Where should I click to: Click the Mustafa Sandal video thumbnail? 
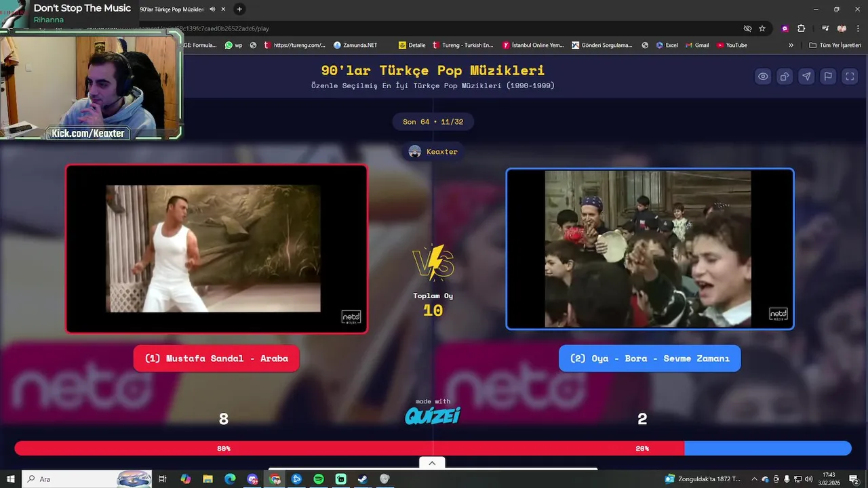[x=216, y=249]
